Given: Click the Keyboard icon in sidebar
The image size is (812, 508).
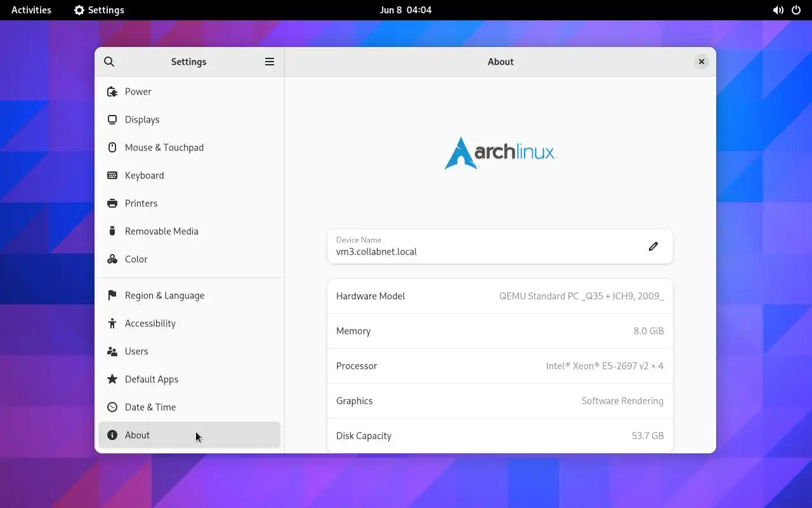Looking at the screenshot, I should 112,175.
